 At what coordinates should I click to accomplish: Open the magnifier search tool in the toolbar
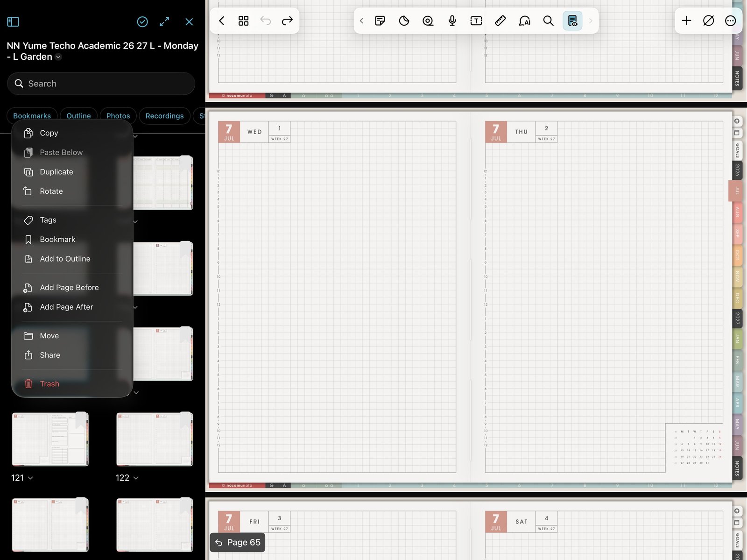tap(548, 21)
